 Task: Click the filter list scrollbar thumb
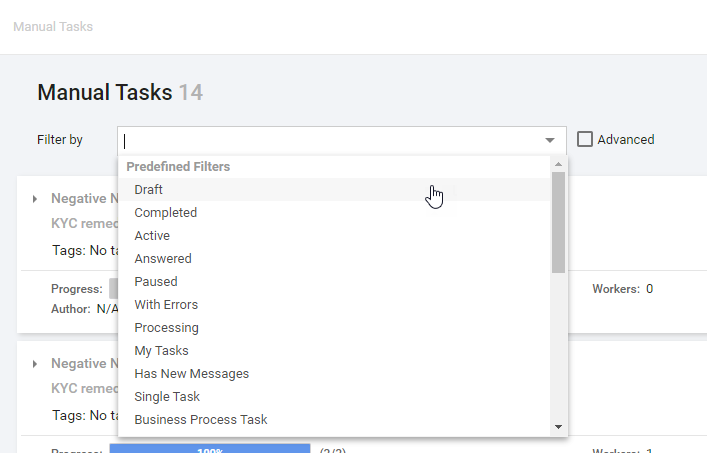pos(558,222)
